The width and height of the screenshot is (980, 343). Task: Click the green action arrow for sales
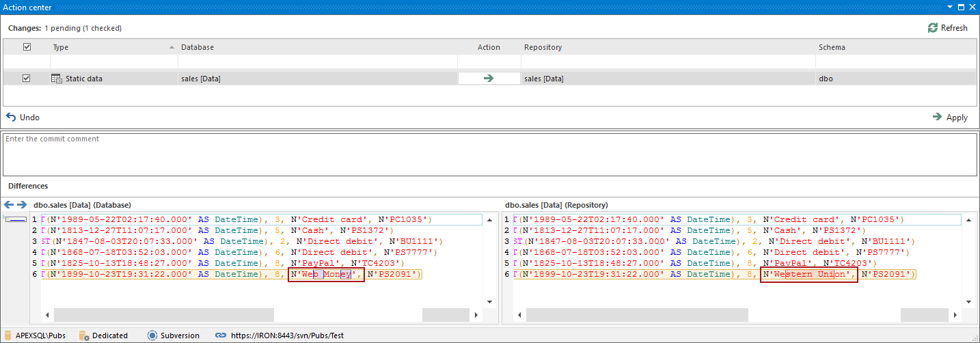pos(488,79)
